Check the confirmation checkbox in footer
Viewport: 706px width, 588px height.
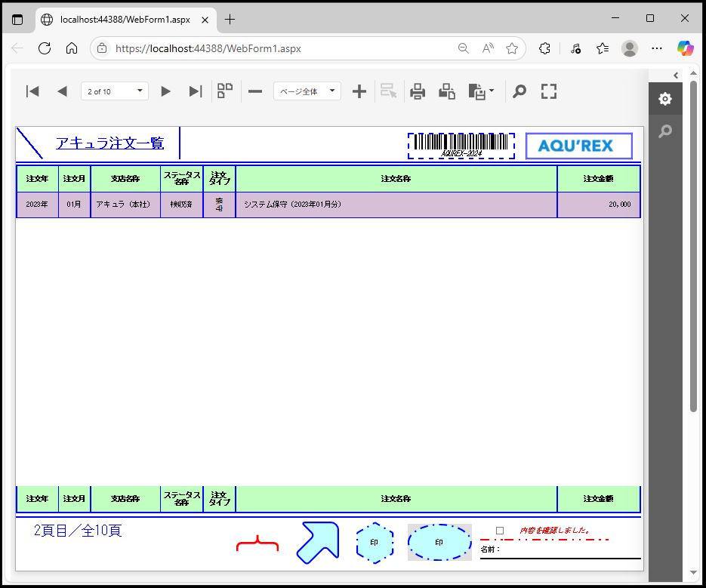tap(500, 531)
